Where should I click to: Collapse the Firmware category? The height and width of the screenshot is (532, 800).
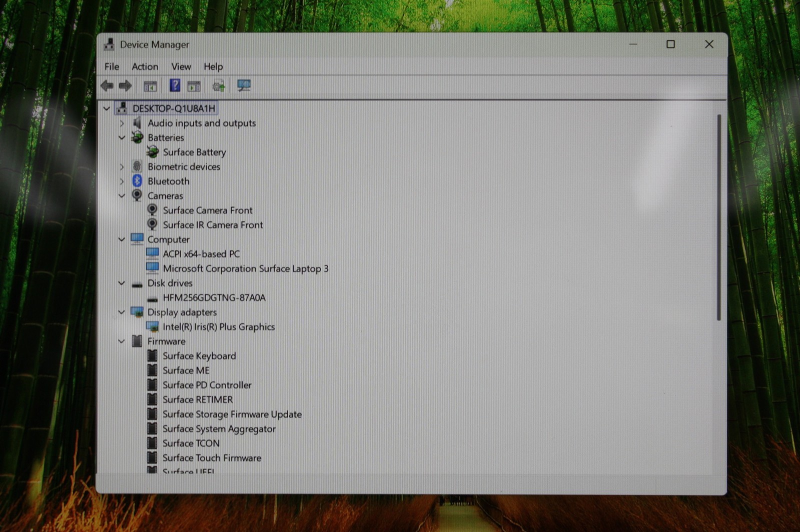pyautogui.click(x=122, y=341)
